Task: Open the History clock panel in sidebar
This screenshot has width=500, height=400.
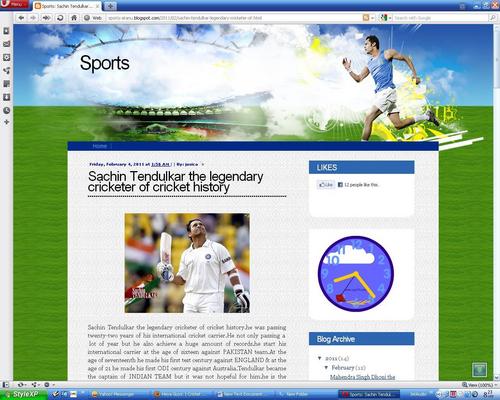Action: coord(6,110)
